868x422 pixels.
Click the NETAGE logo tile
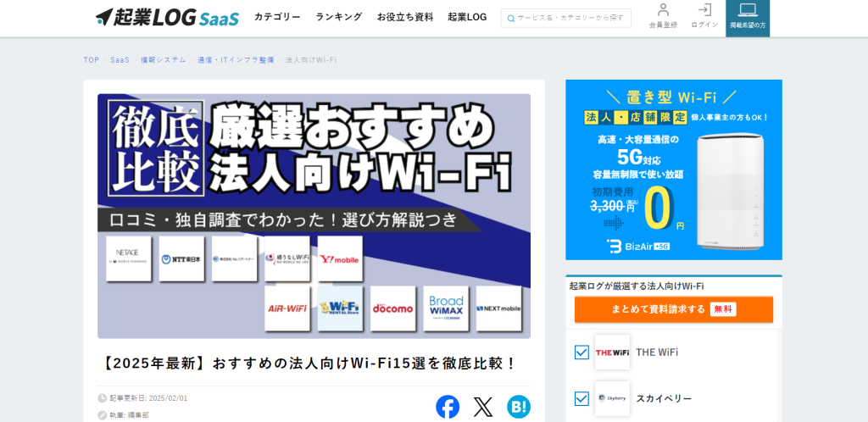(x=129, y=258)
